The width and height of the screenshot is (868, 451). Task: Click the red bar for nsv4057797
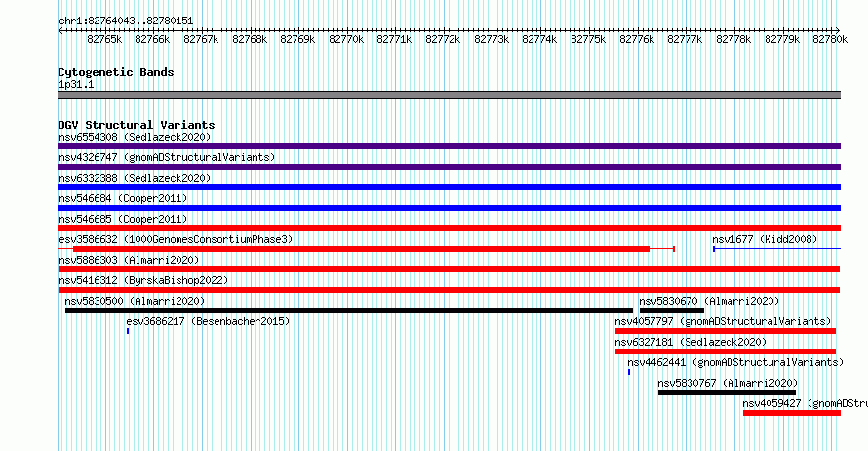point(726,331)
